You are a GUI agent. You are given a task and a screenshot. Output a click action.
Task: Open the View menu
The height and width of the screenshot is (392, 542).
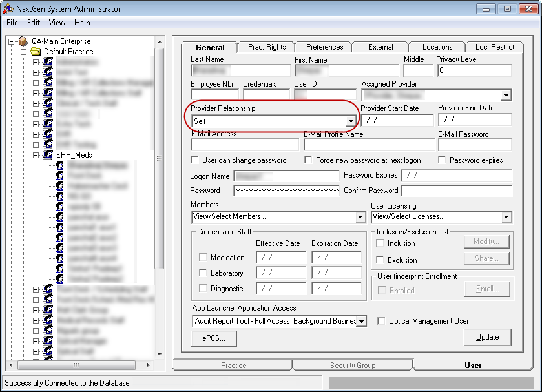pos(57,23)
